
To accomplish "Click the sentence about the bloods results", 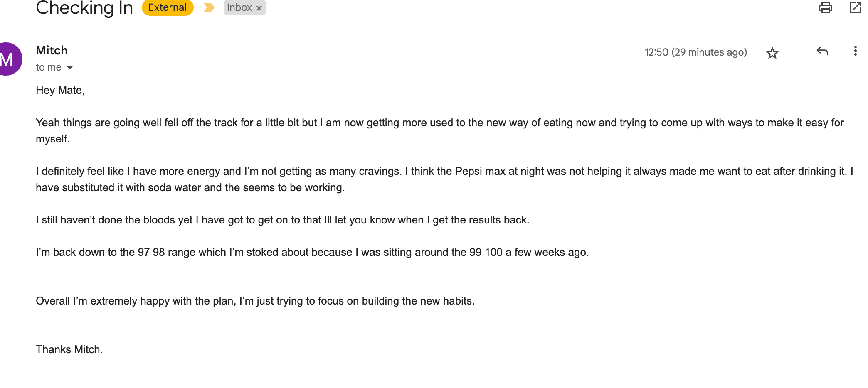I will coord(282,220).
